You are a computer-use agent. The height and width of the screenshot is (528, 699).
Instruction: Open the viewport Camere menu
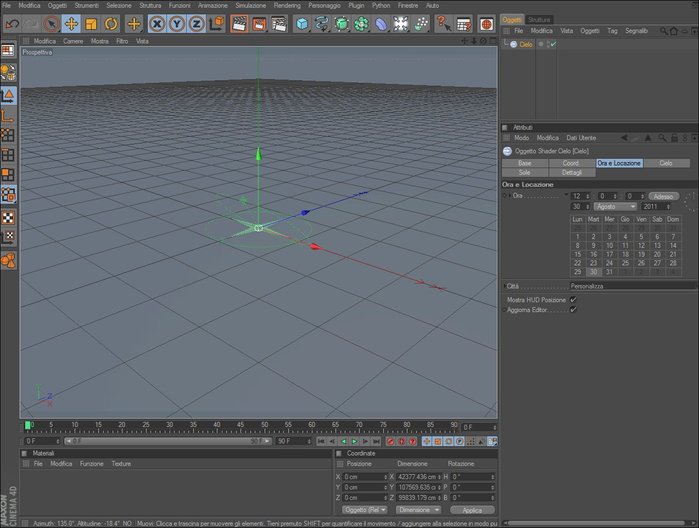73,41
